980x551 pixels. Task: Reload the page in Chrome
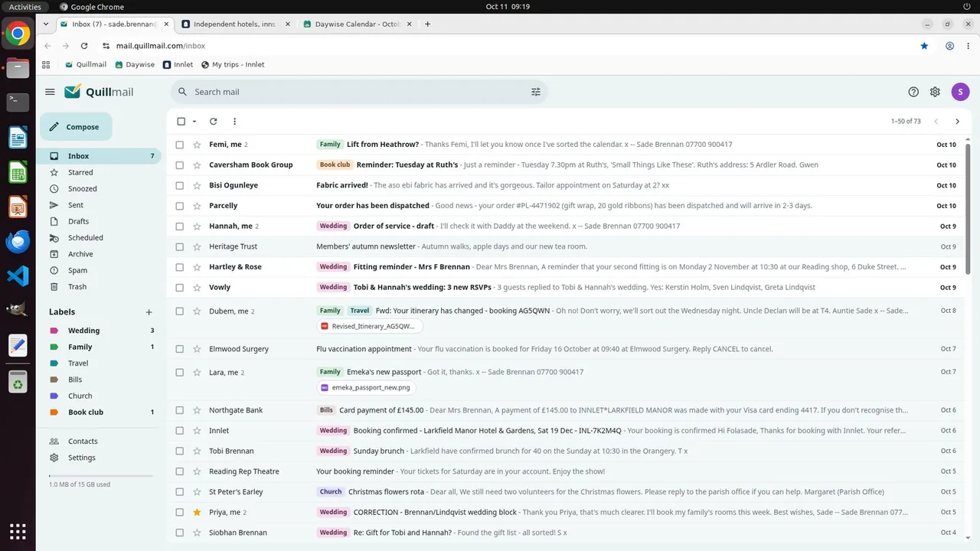point(84,46)
